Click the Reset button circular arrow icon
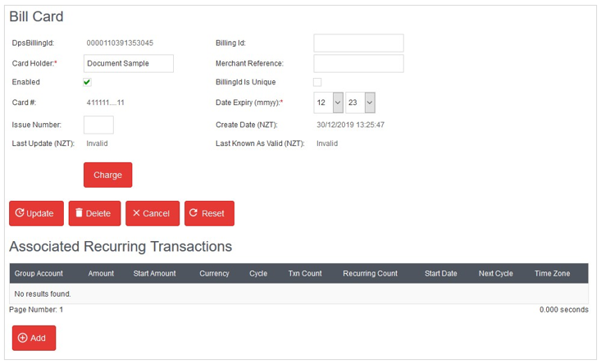Image resolution: width=601 pixels, height=364 pixels. pos(194,213)
